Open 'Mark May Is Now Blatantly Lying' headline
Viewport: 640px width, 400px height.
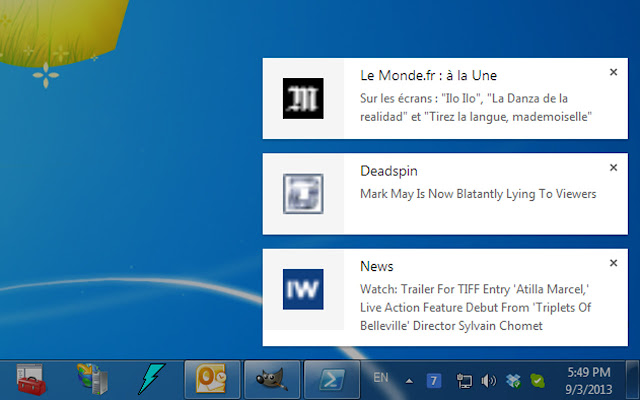(478, 194)
